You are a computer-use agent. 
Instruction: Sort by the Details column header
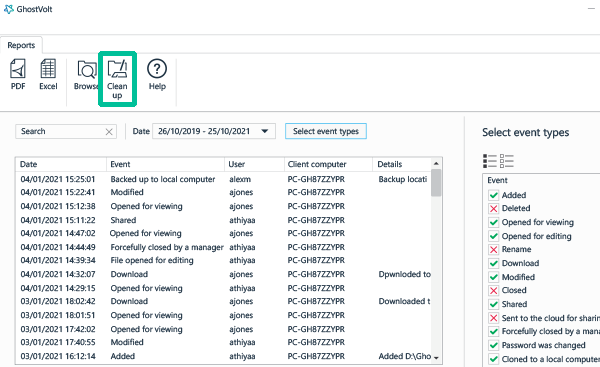(x=402, y=164)
